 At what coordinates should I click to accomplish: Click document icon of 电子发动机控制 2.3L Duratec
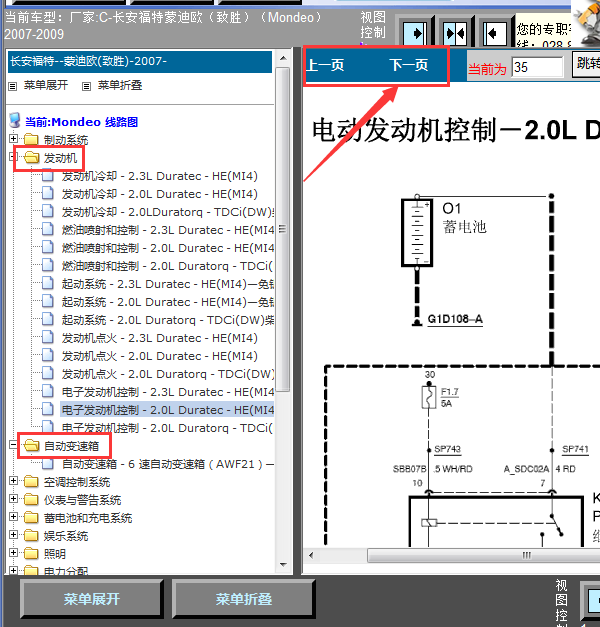[48, 391]
